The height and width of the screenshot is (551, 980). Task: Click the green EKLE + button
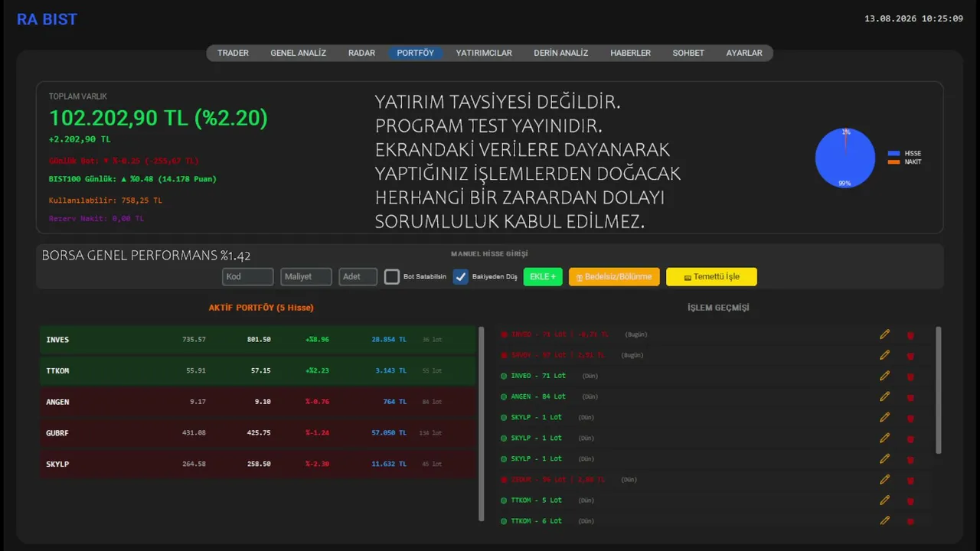(x=543, y=276)
